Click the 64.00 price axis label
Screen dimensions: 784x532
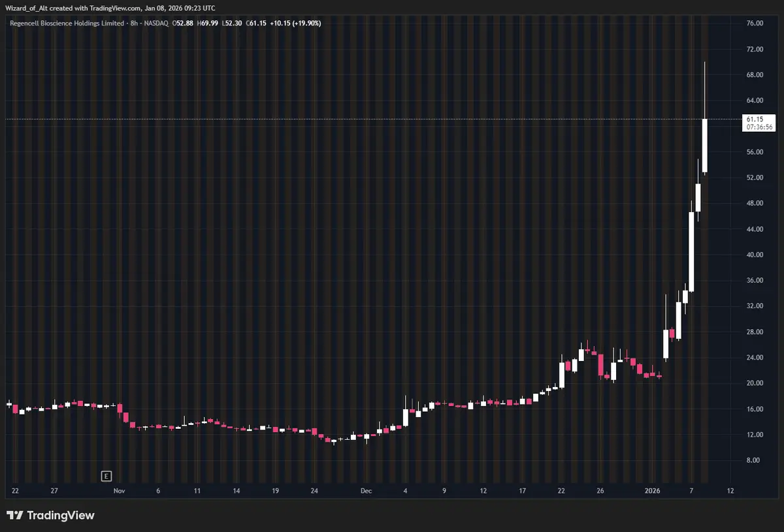coord(755,101)
